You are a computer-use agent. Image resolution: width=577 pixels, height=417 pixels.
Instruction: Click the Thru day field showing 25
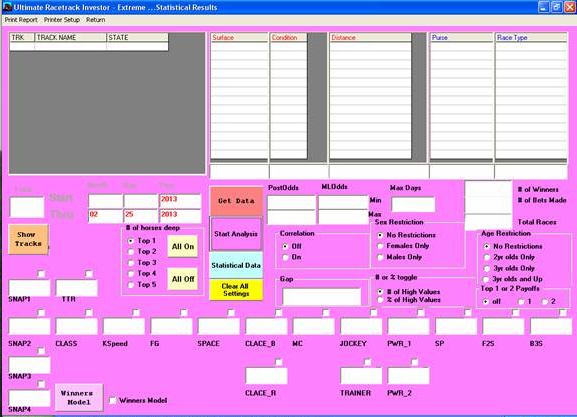pyautogui.click(x=141, y=216)
